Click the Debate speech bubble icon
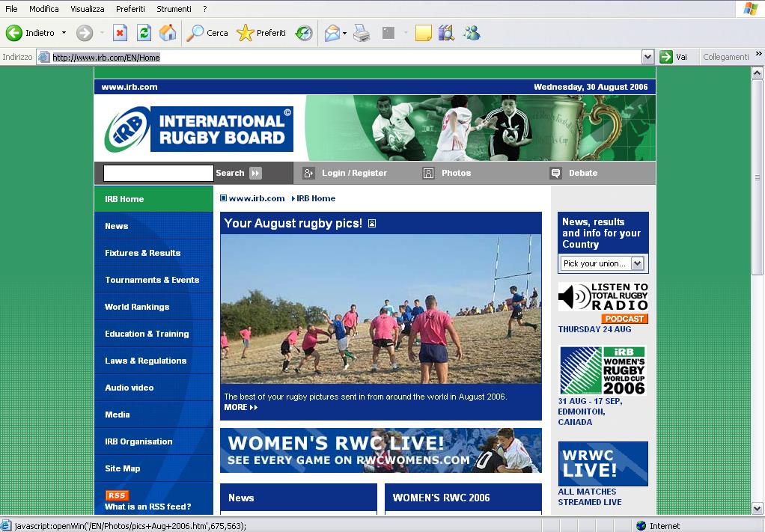This screenshot has width=765, height=532. (555, 173)
